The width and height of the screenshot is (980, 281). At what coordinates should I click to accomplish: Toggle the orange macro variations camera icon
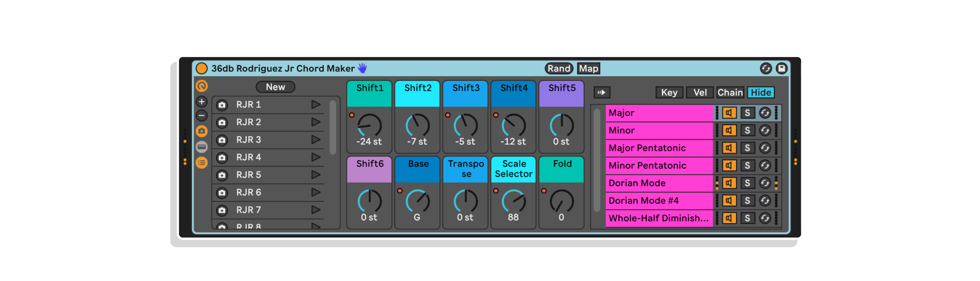(202, 131)
